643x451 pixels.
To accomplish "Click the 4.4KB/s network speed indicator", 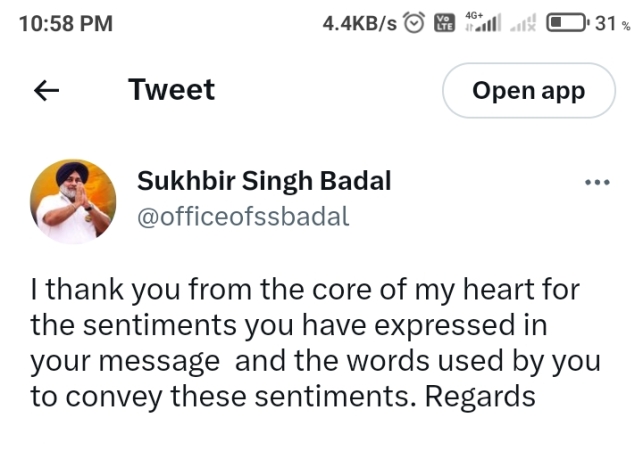I will coord(360,23).
